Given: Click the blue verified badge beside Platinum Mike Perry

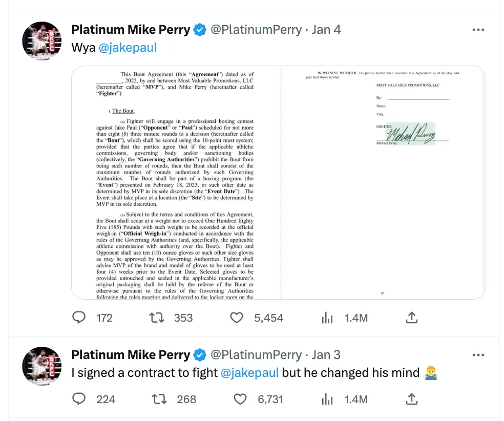Looking at the screenshot, I should coord(200,29).
